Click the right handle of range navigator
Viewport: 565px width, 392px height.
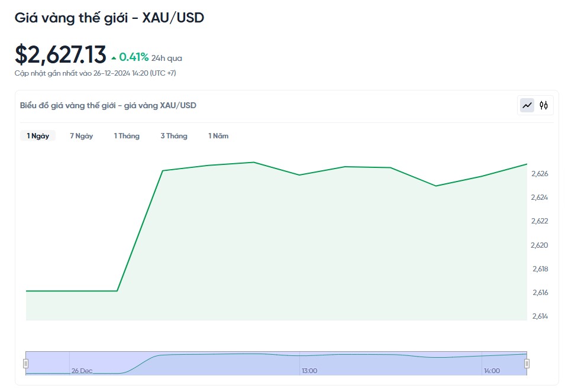pyautogui.click(x=527, y=364)
